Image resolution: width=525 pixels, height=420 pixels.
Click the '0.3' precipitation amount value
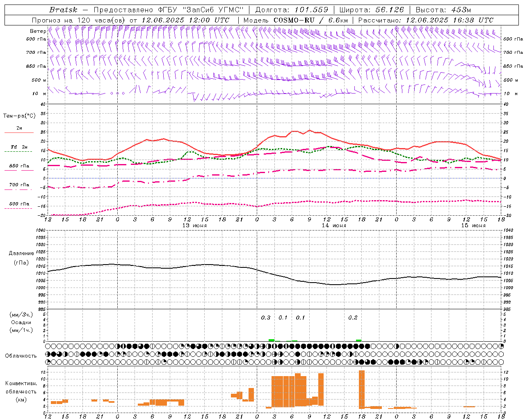click(266, 317)
